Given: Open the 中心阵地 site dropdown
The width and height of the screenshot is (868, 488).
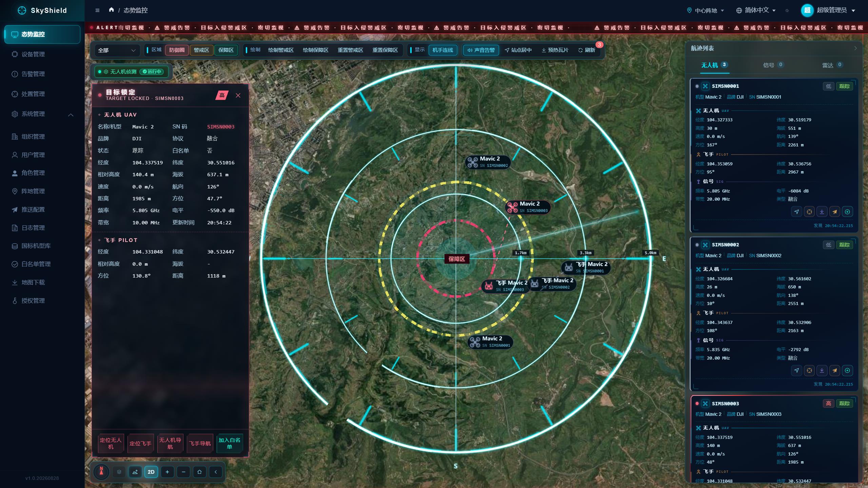Looking at the screenshot, I should pos(705,11).
